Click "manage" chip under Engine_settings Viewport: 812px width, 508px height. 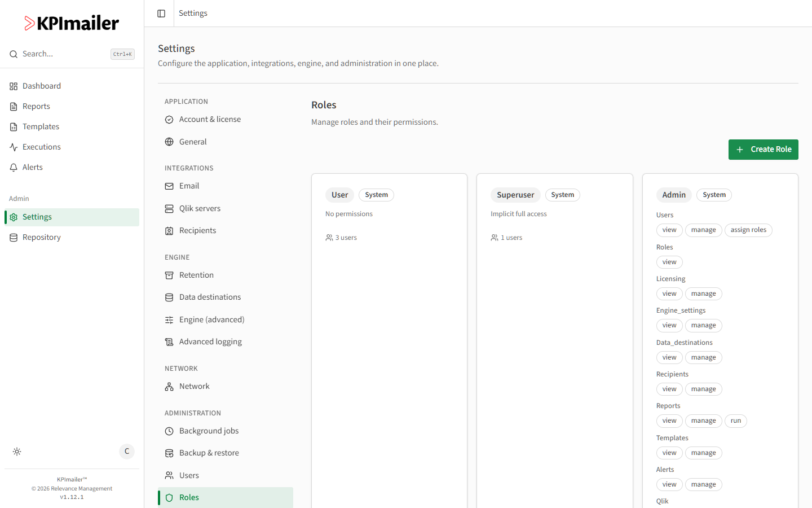703,326
